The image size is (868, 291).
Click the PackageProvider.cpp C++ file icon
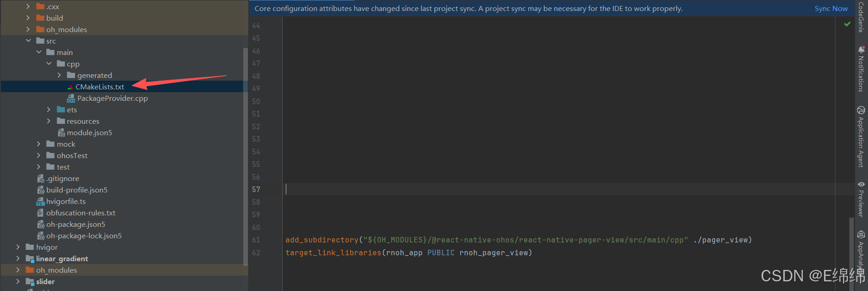coord(71,98)
